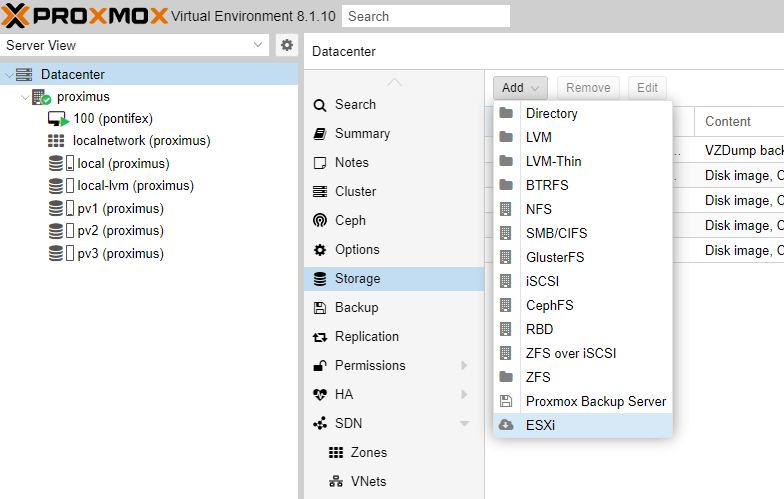Click the local storage disk icon
The width and height of the screenshot is (784, 499).
pyautogui.click(x=56, y=164)
